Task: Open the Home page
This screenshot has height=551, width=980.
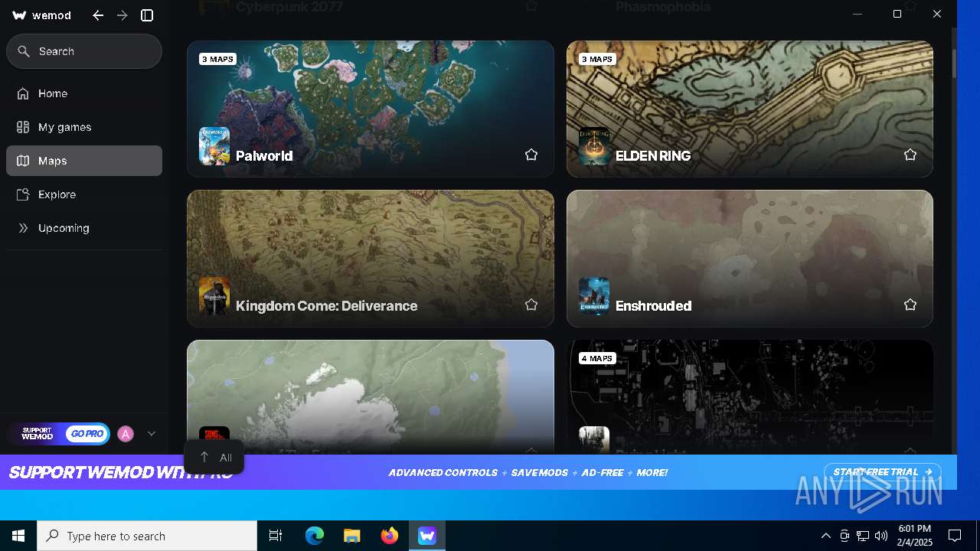Action: [84, 93]
